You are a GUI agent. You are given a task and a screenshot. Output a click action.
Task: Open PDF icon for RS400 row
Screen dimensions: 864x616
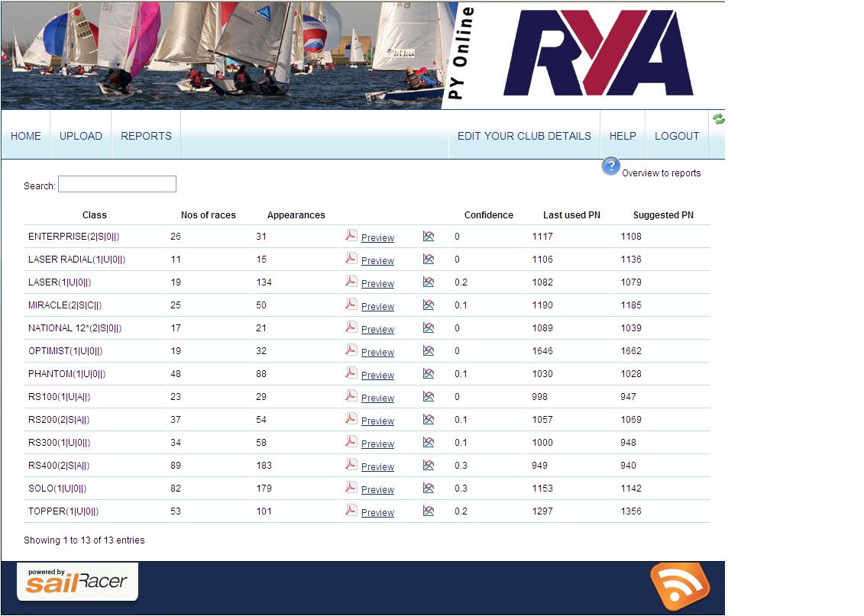tap(351, 465)
